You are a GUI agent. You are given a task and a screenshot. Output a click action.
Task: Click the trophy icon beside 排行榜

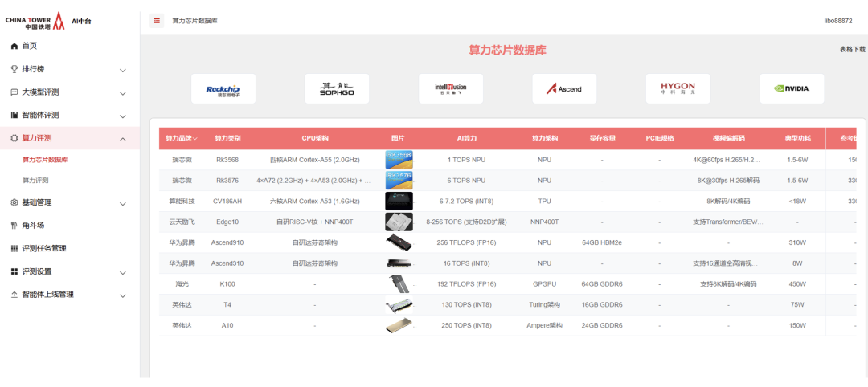point(14,69)
